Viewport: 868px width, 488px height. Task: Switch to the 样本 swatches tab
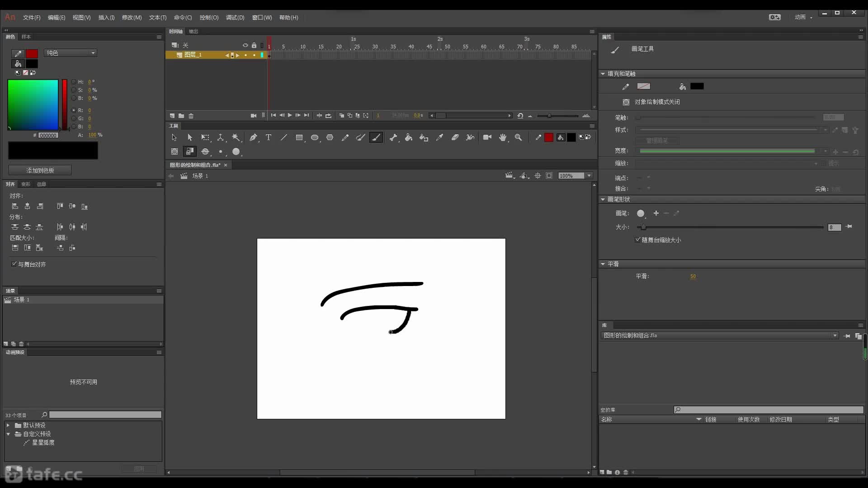26,37
